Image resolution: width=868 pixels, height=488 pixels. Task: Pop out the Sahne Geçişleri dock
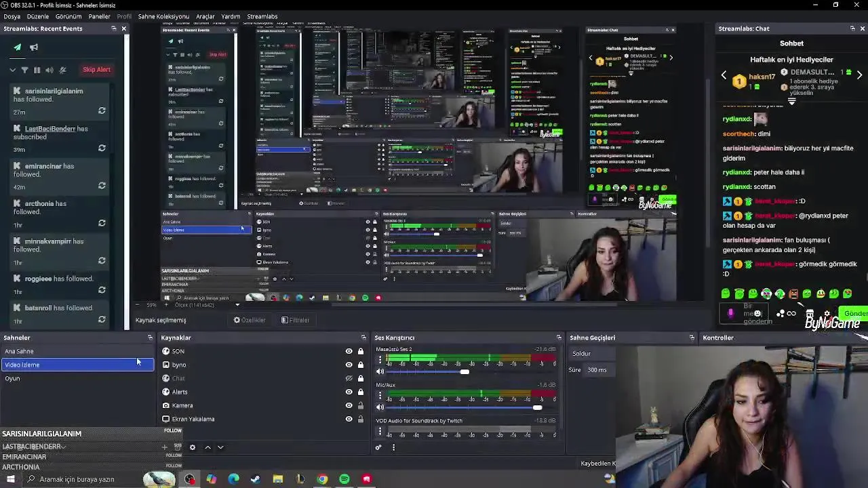(692, 338)
